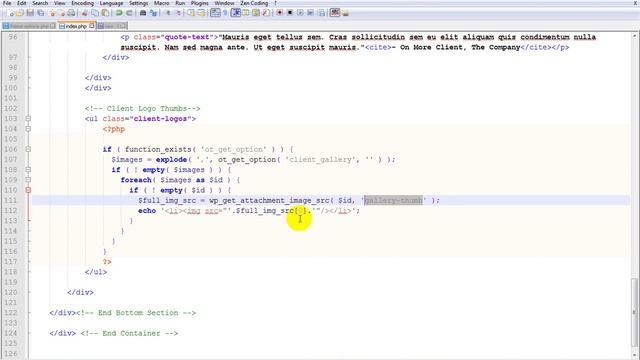Collapse the <?php block fold on line 104

coord(28,129)
